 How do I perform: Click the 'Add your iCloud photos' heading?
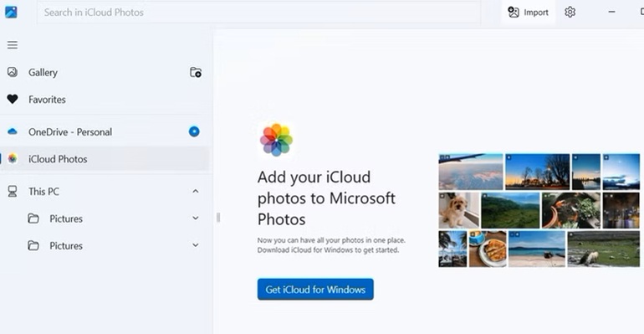coord(326,198)
